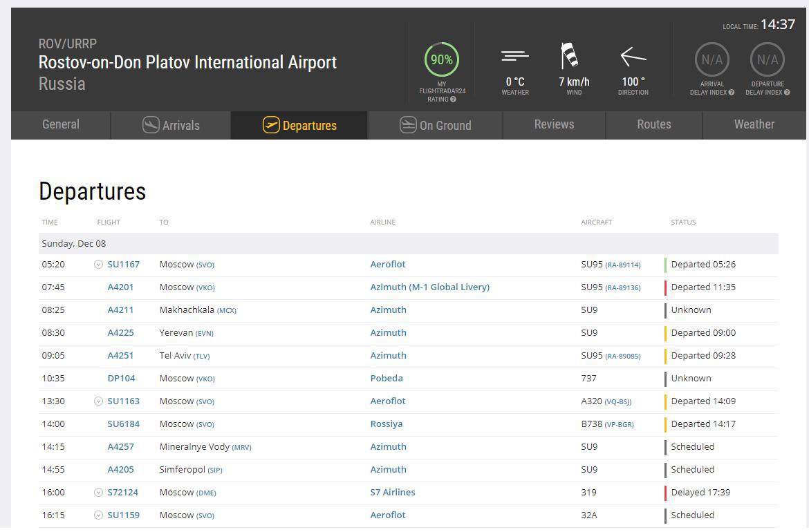The image size is (809, 532).
Task: Open help for Flightradar24 rating
Action: pyautogui.click(x=453, y=99)
